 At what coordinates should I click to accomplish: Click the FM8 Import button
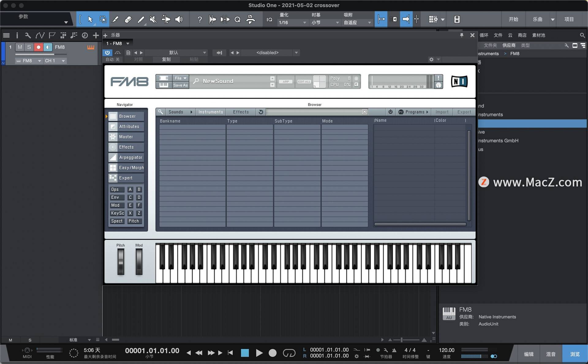(x=442, y=112)
